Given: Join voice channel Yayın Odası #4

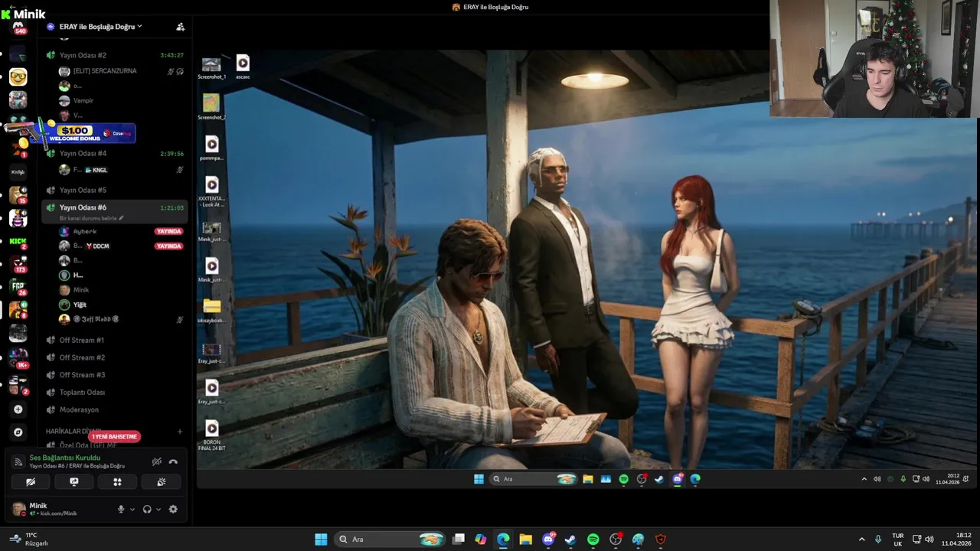Looking at the screenshot, I should tap(115, 153).
